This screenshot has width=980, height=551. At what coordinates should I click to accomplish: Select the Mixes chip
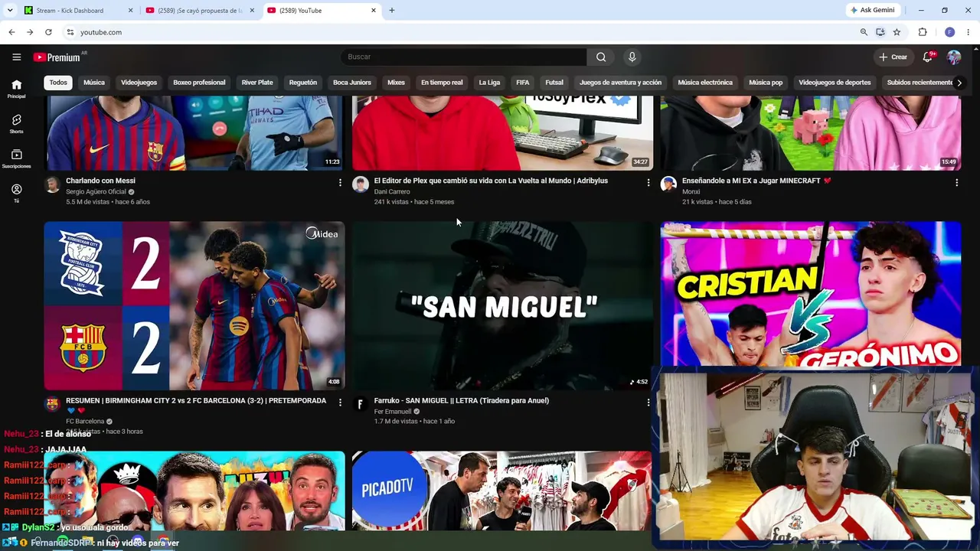[x=396, y=83]
